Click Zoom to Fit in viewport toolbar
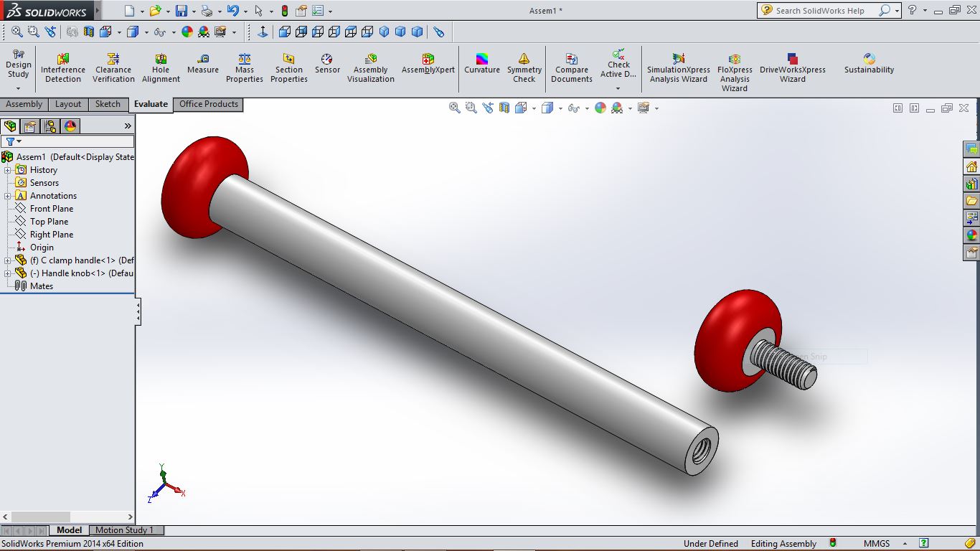 click(x=455, y=108)
